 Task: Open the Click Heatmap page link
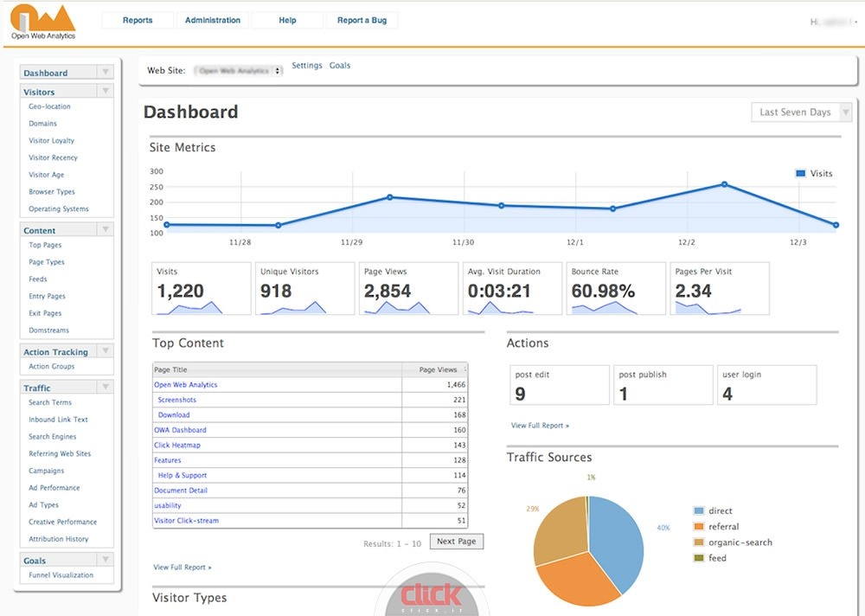(x=177, y=445)
